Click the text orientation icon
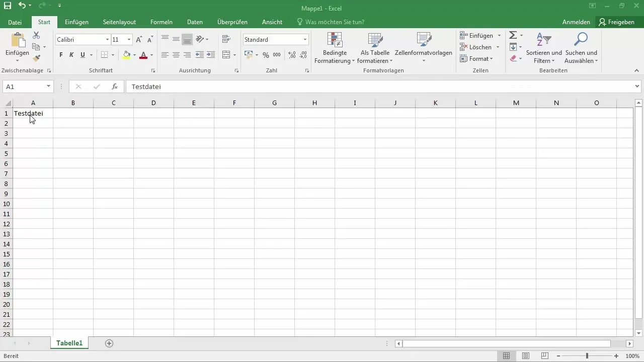644x362 pixels. tap(200, 39)
